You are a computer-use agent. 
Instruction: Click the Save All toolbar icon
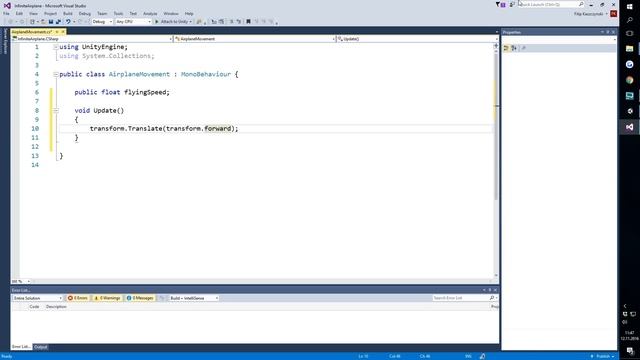click(58, 22)
